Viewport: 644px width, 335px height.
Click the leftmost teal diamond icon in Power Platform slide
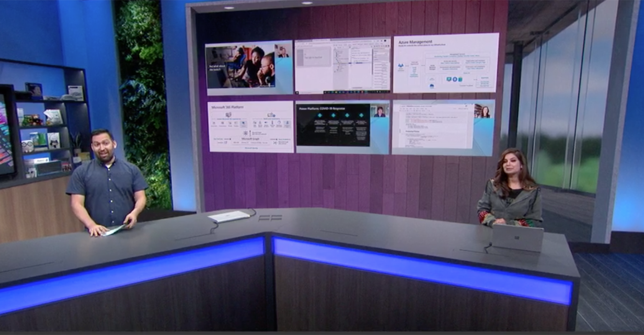pos(319,115)
